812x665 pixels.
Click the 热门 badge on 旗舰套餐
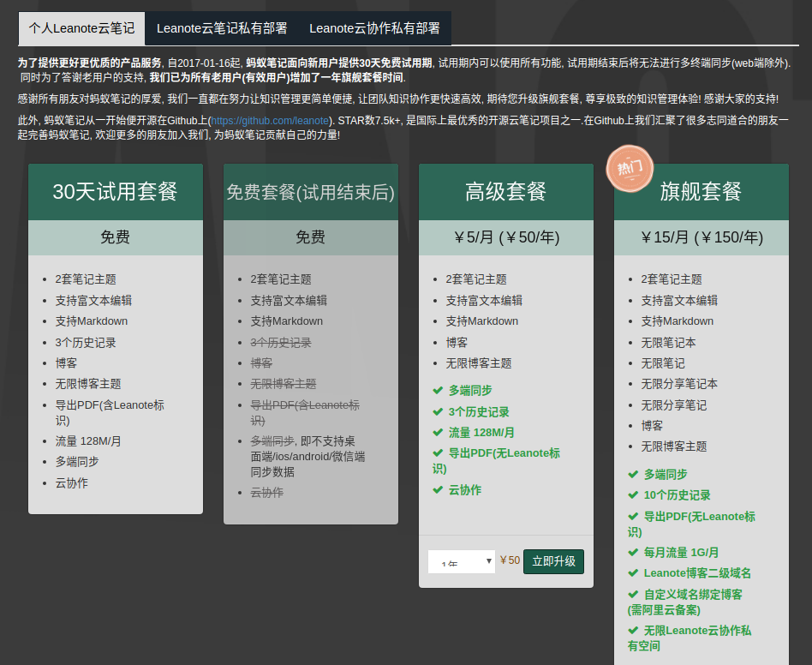(x=630, y=168)
